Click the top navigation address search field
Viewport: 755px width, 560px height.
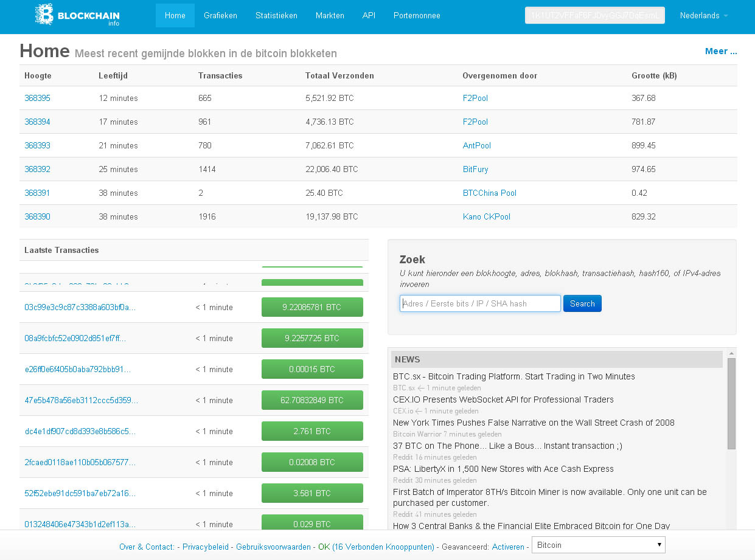[x=595, y=15]
